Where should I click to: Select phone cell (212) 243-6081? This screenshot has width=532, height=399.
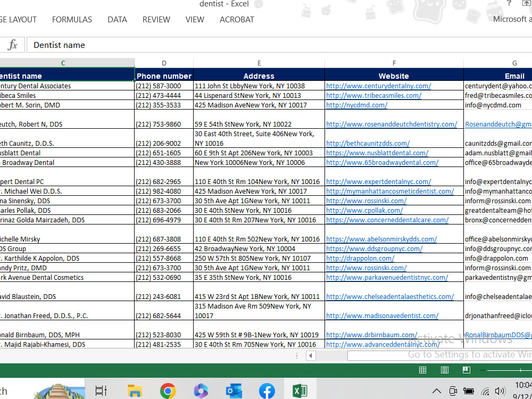tap(164, 292)
